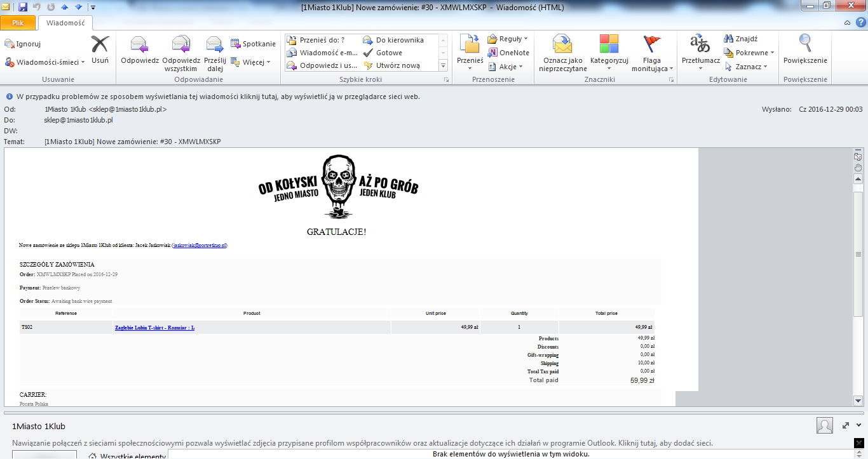Click the reference cell 'TS02'

pyautogui.click(x=27, y=328)
